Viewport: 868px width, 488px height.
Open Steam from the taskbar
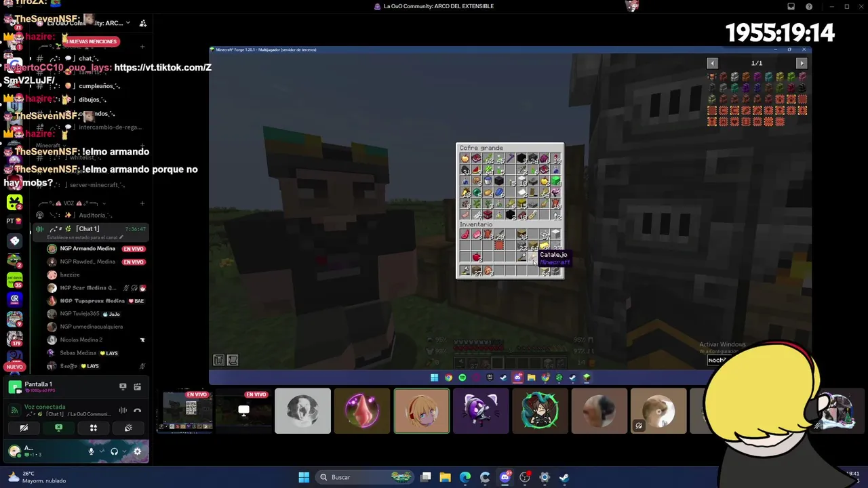click(x=564, y=477)
